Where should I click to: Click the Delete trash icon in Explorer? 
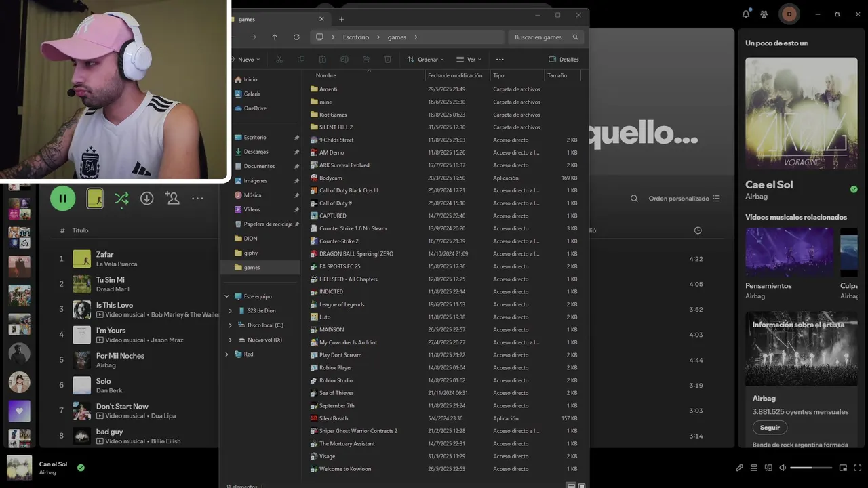click(x=388, y=60)
